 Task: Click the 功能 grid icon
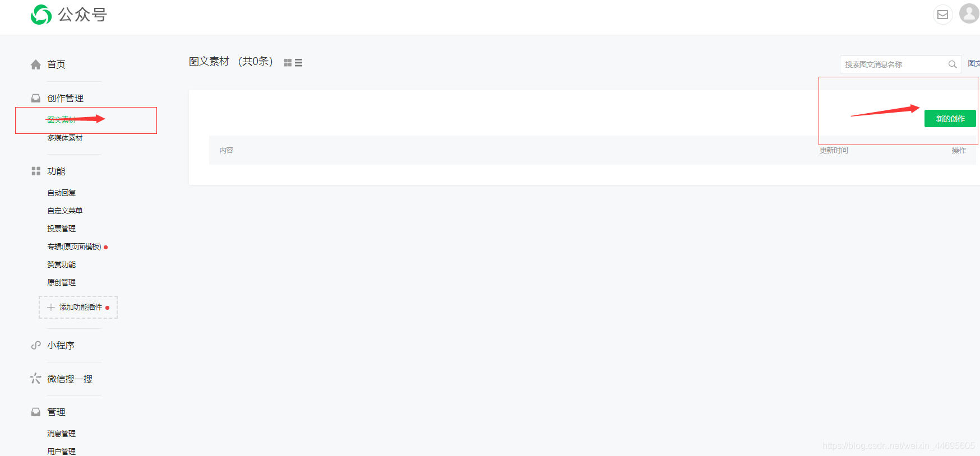coord(36,171)
